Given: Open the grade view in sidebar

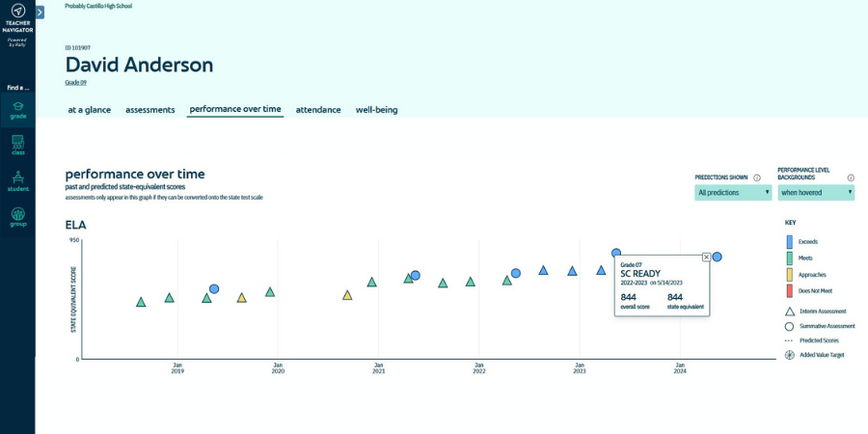Looking at the screenshot, I should coord(17,109).
